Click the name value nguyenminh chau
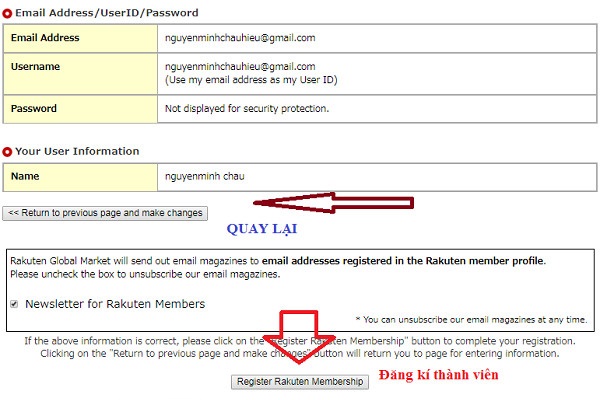600x400 pixels. click(205, 176)
